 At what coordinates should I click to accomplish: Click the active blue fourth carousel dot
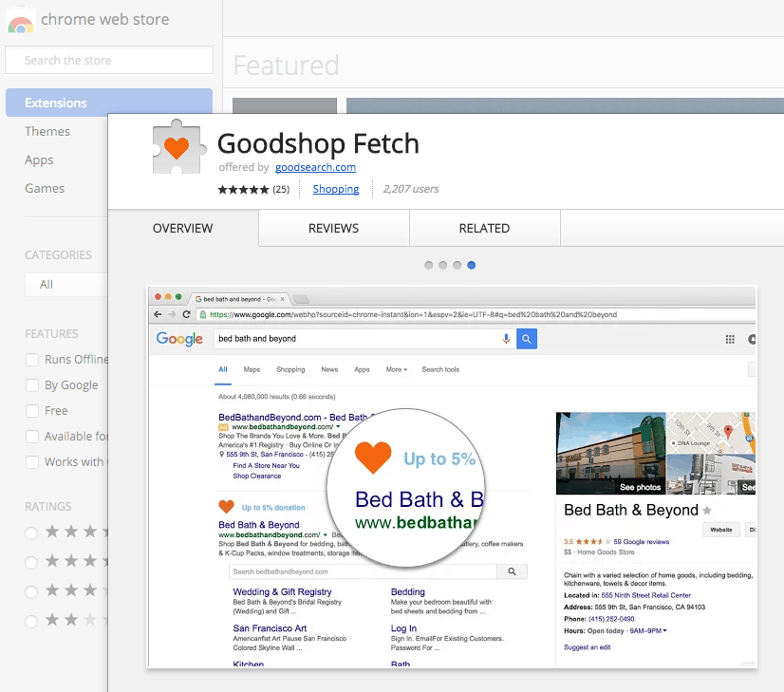click(472, 265)
